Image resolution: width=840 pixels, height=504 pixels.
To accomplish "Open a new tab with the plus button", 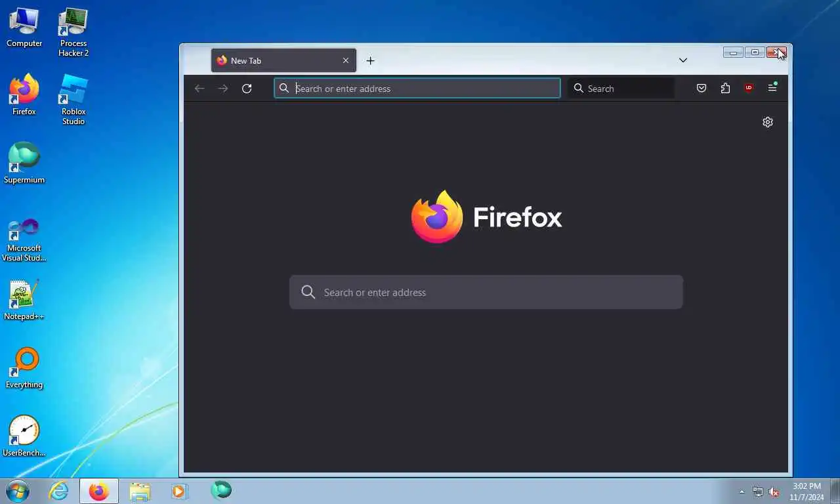I will click(x=370, y=60).
